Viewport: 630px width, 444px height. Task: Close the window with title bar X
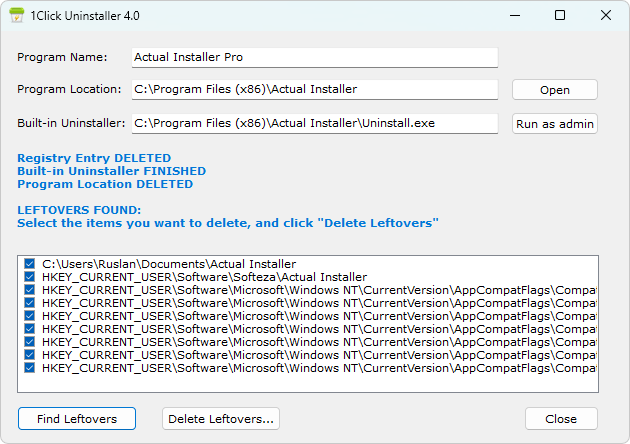click(x=606, y=15)
